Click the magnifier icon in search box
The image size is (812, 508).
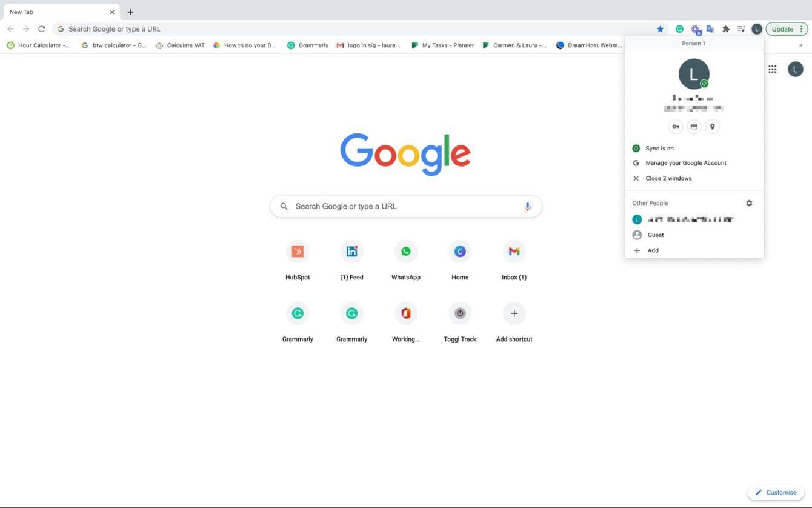point(284,206)
